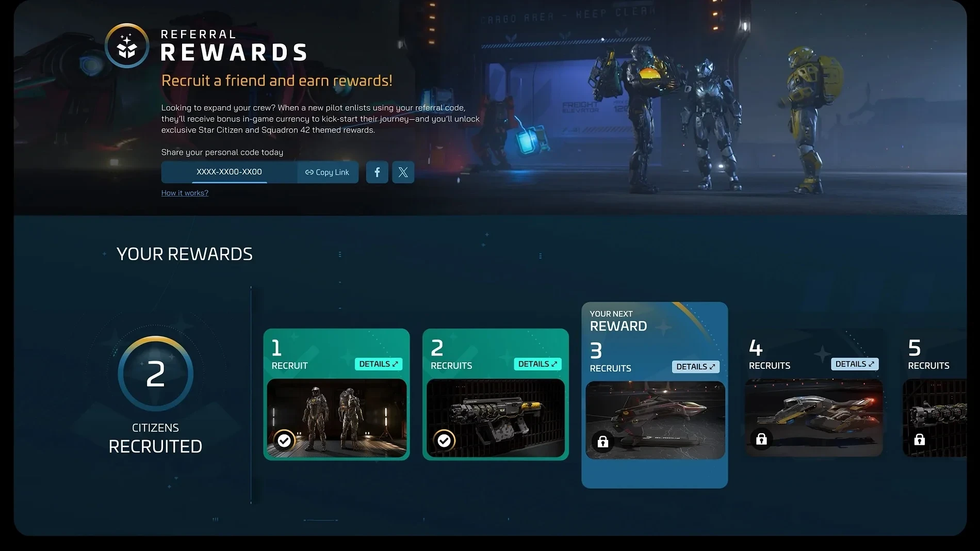Click the X (Twitter) share icon

(x=403, y=172)
